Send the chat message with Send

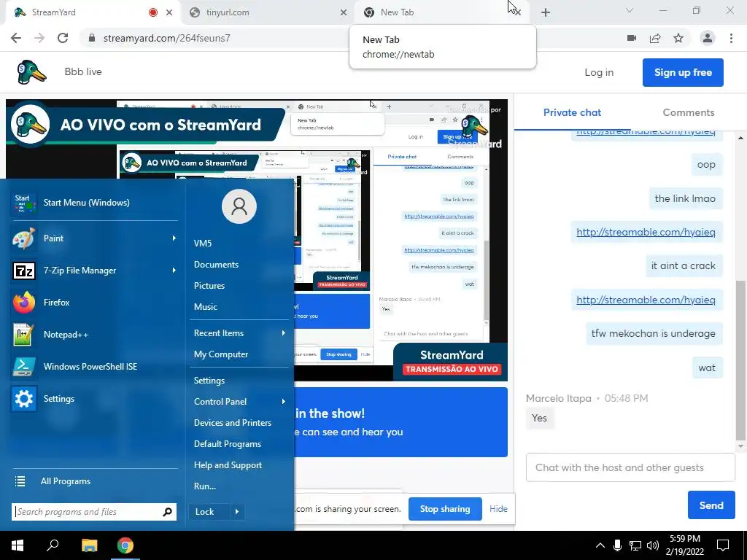pyautogui.click(x=711, y=505)
